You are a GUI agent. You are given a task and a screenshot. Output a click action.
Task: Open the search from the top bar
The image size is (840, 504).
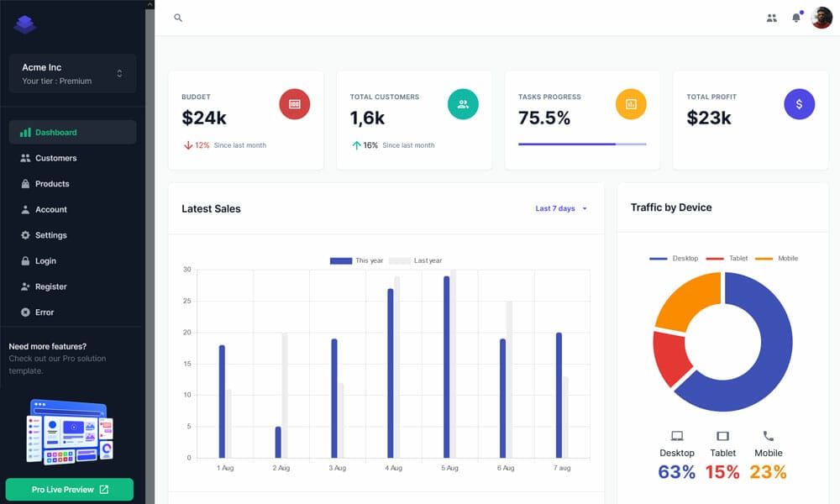click(177, 17)
